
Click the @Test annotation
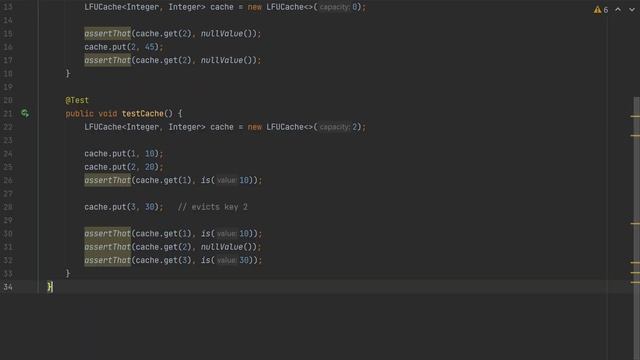pyautogui.click(x=77, y=100)
